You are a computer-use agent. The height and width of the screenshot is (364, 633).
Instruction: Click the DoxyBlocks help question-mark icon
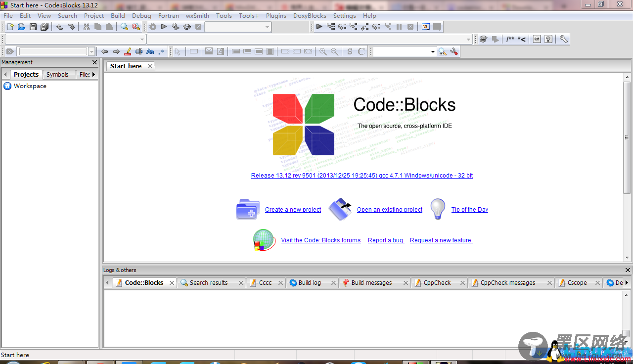click(548, 39)
